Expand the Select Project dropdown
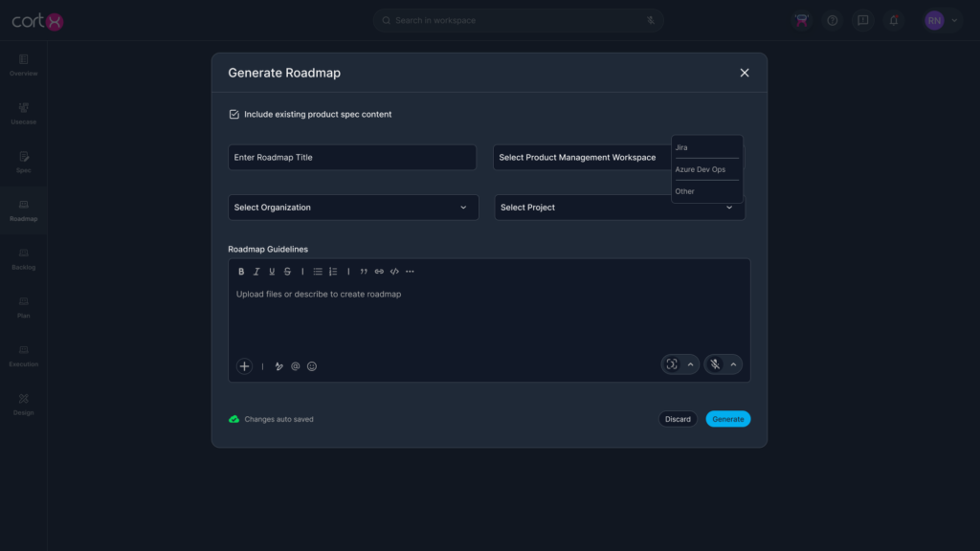This screenshot has width=980, height=551. tap(618, 208)
